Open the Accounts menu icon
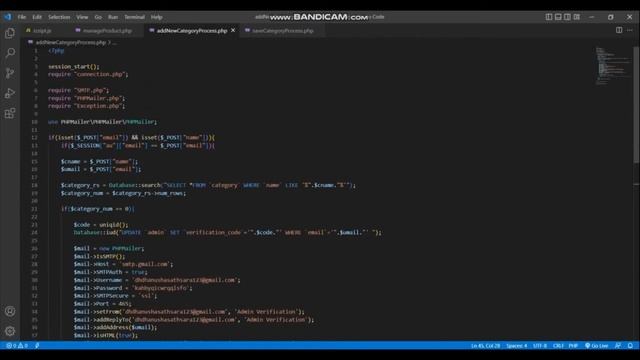This screenshot has width=640, height=360. [10, 311]
